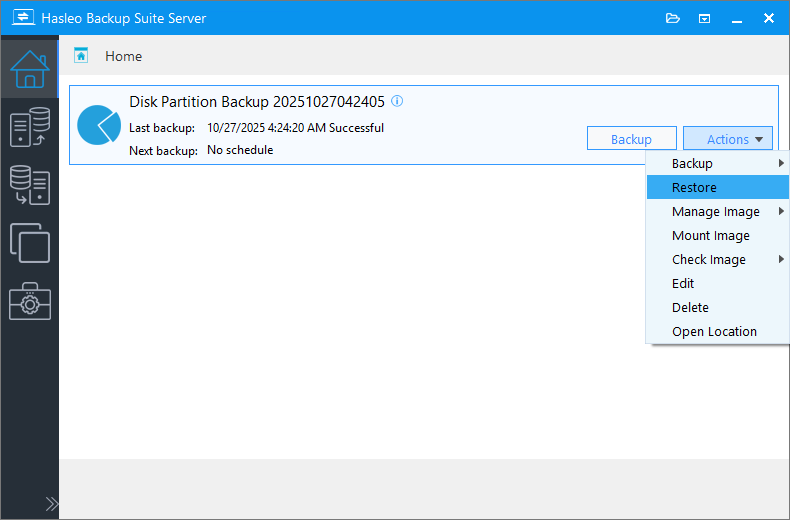This screenshot has height=520, width=790.
Task: Click the Hasleo app logo icon
Action: click(23, 18)
